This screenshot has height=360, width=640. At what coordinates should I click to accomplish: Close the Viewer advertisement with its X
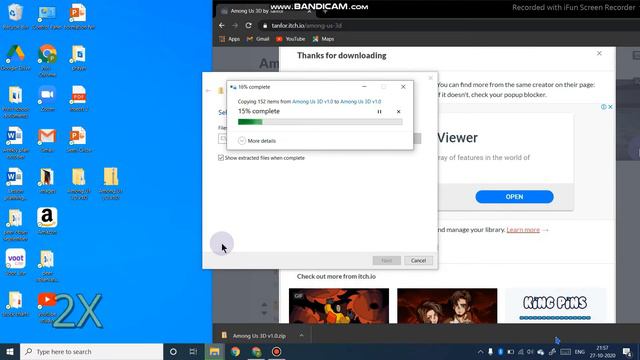click(x=610, y=107)
